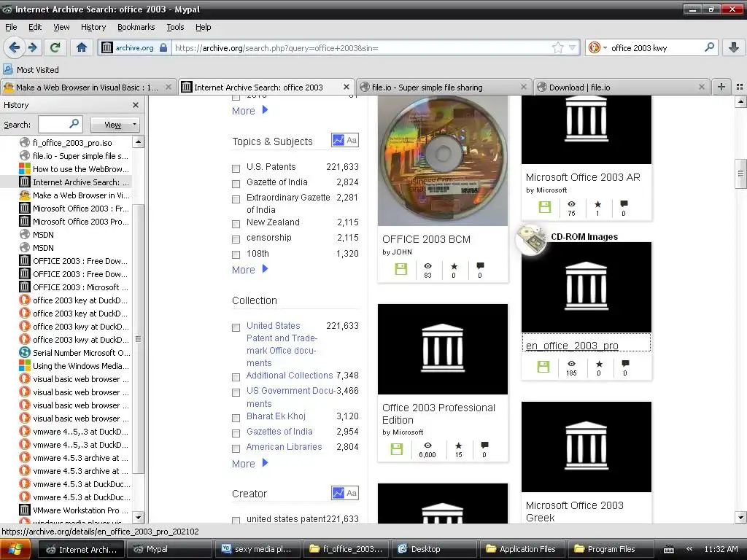Open the URL bar history dropdown arrow
The width and height of the screenshot is (747, 560).
coord(572,47)
